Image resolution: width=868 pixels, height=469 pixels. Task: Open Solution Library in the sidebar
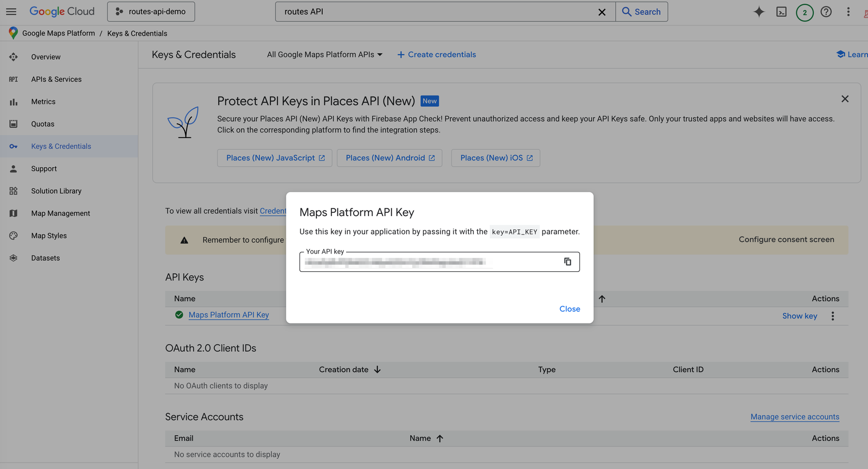click(69, 191)
